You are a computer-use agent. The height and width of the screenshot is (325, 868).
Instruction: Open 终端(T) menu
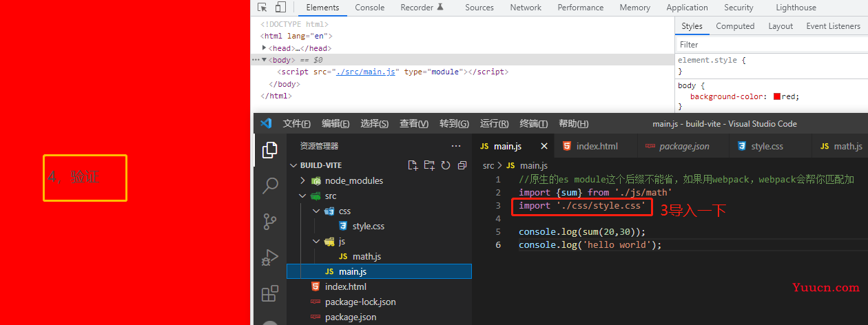pyautogui.click(x=533, y=124)
